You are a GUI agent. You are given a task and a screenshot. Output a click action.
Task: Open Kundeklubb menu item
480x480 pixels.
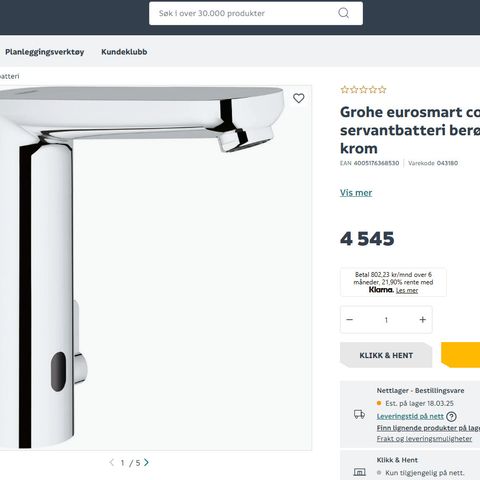[124, 52]
